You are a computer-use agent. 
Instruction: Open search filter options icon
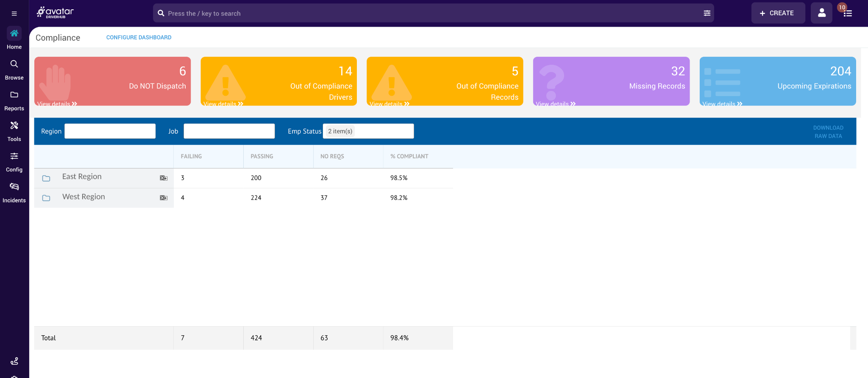click(707, 13)
